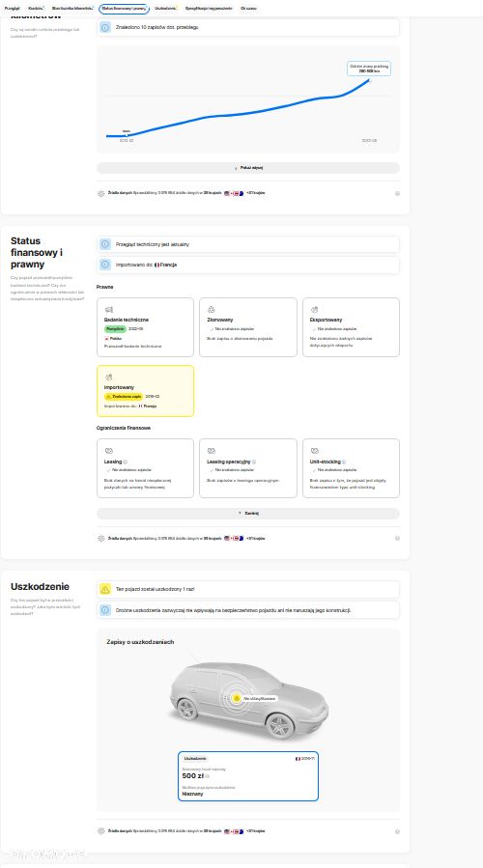483x868 pixels.
Task: Click data sources gear icon in status section
Action: tap(100, 538)
